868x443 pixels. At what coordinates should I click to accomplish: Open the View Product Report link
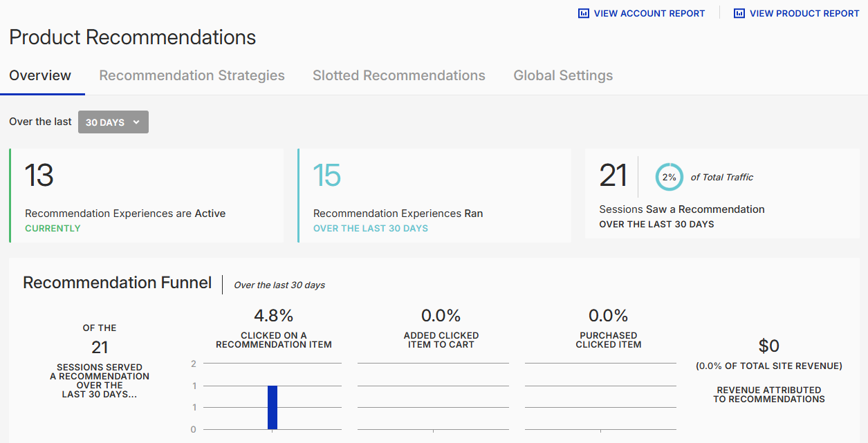point(804,13)
